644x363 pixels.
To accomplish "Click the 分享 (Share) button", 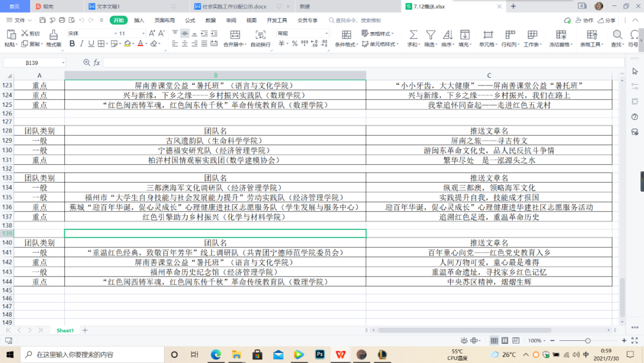I will pos(607,20).
